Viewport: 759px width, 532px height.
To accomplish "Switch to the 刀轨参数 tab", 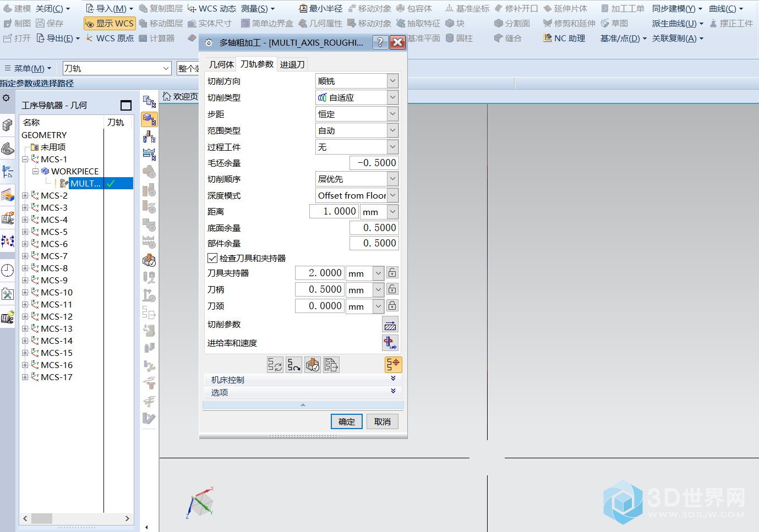I will [x=257, y=64].
